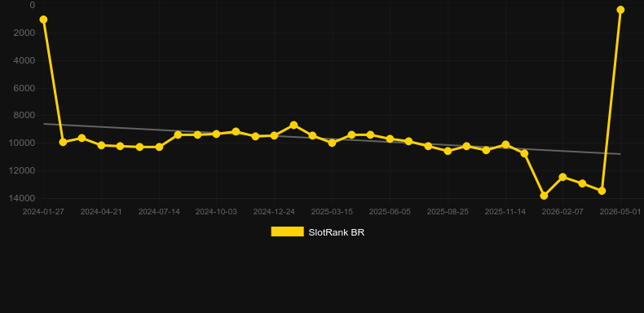Click the first data point at 2024-01-27
644x313 pixels.
coord(43,20)
